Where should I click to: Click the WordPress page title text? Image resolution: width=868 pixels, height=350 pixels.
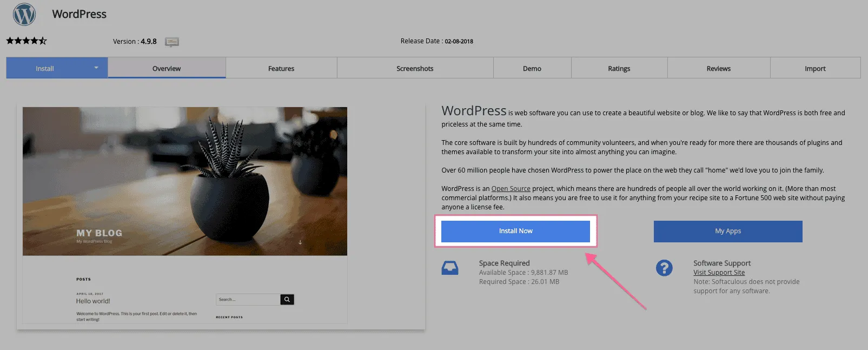(x=79, y=14)
